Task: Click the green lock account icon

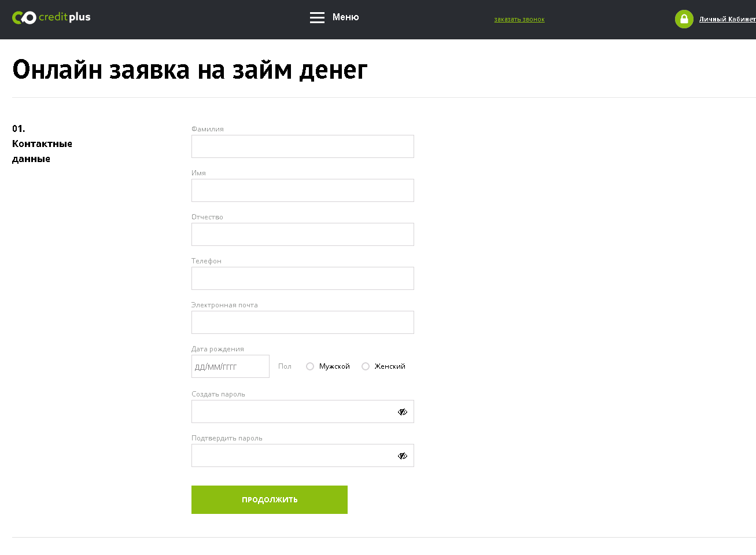Action: (684, 19)
